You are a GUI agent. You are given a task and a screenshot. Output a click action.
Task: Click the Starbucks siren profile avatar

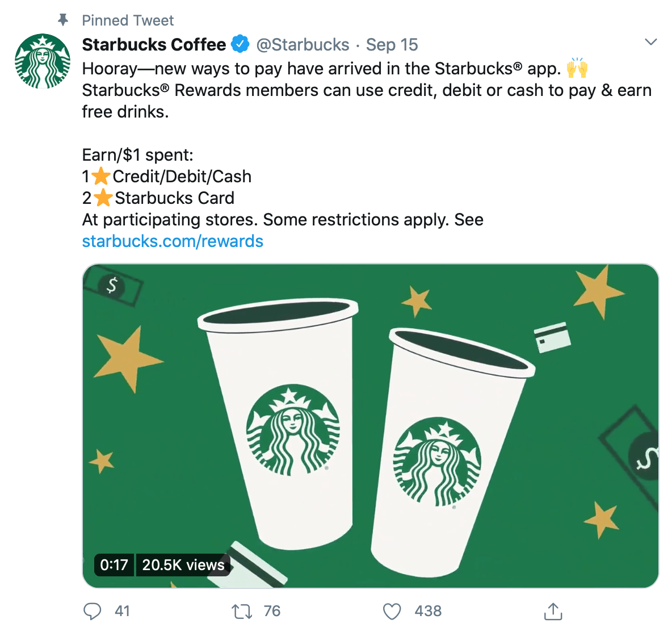pos(43,61)
